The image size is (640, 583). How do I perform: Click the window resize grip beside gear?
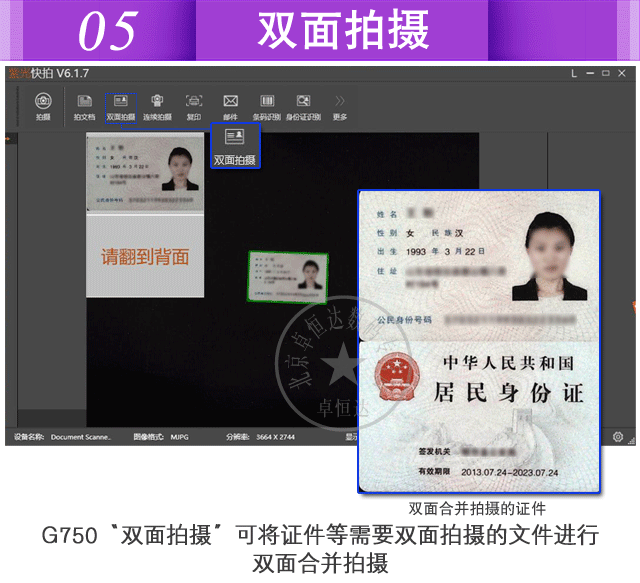tap(631, 441)
